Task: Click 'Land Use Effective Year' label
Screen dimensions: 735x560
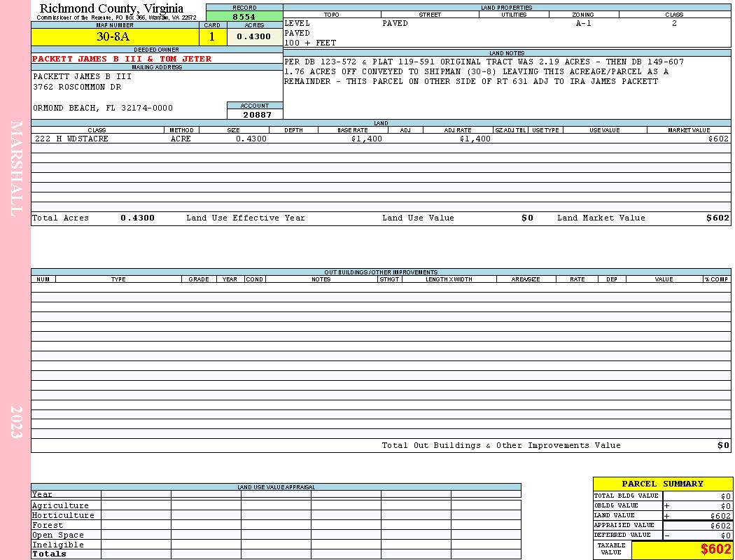Action: (x=246, y=218)
